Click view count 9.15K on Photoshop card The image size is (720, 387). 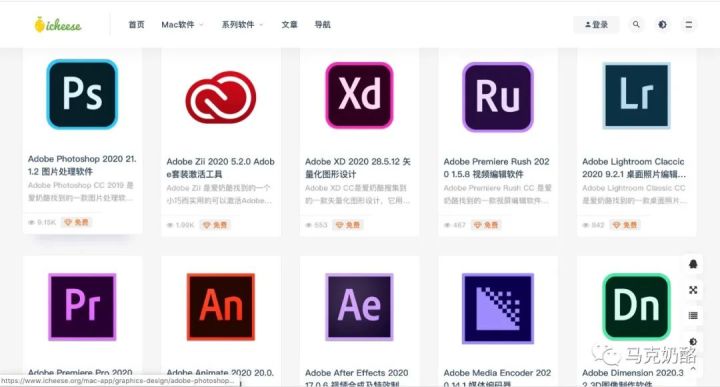click(42, 222)
